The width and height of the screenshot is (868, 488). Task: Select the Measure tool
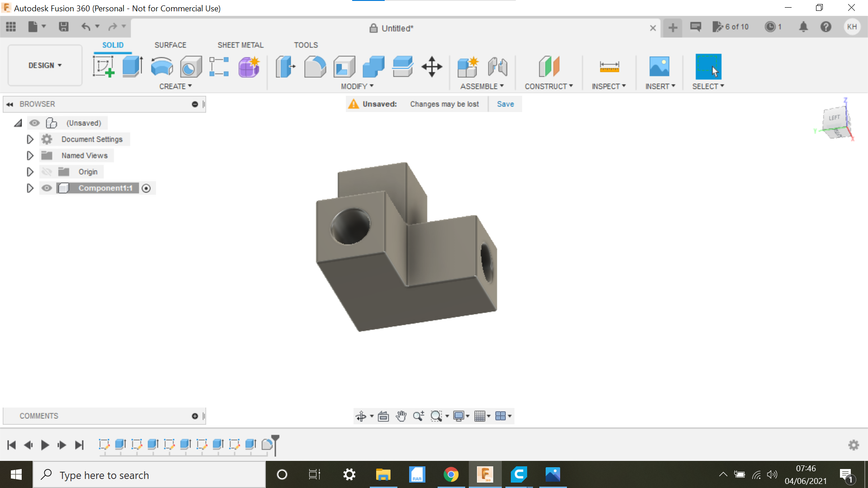click(609, 66)
